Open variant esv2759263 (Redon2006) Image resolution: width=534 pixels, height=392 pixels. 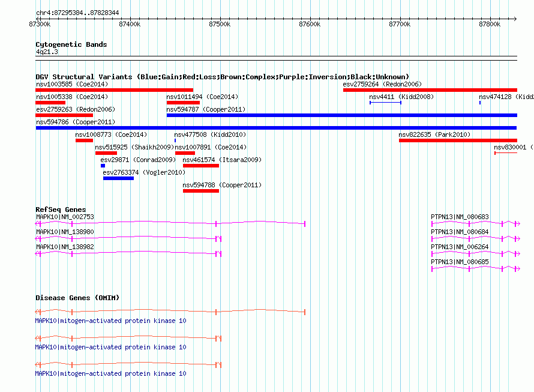tap(76, 109)
